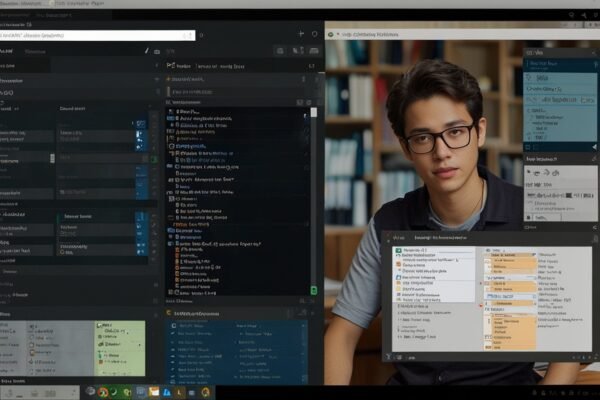Click the pencil edit icon below the address field
This screenshot has height=400, width=600.
click(148, 51)
